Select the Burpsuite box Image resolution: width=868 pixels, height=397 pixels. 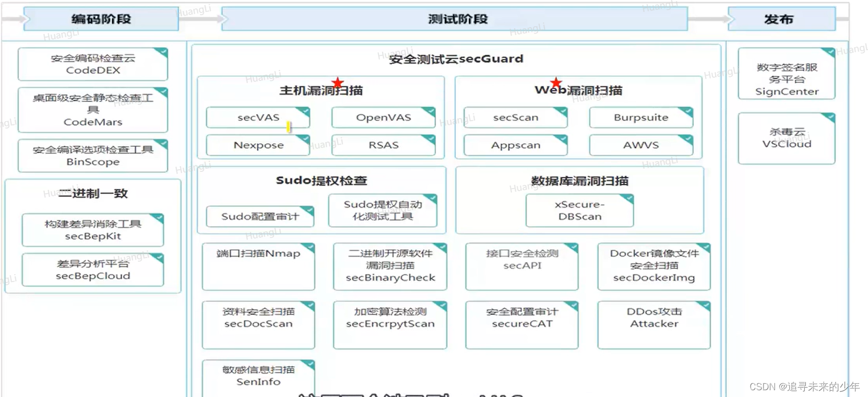[x=641, y=118]
